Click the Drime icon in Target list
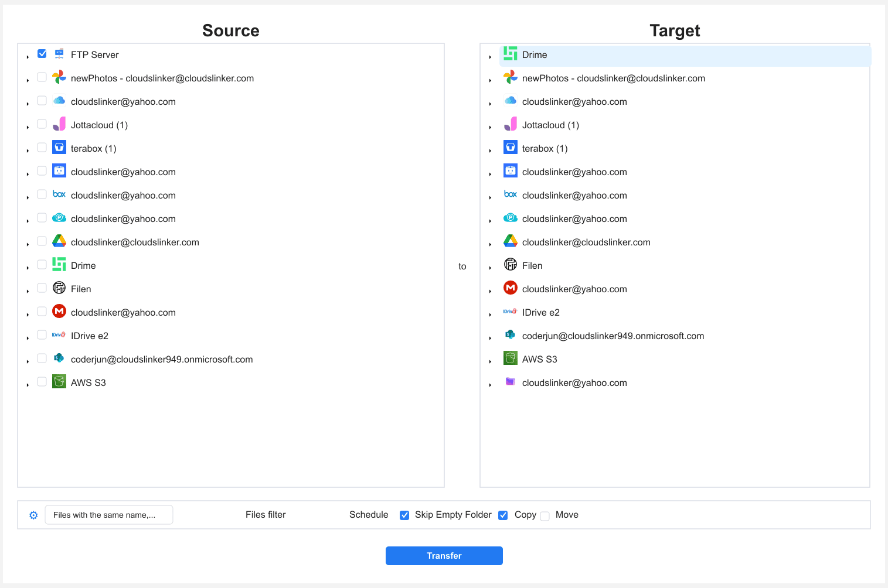 point(511,54)
